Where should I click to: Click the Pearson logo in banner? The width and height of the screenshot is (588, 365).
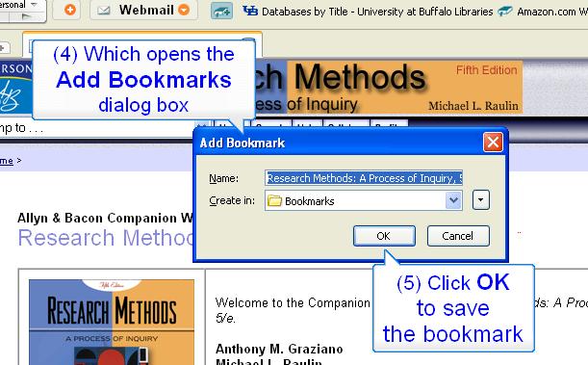(15, 87)
